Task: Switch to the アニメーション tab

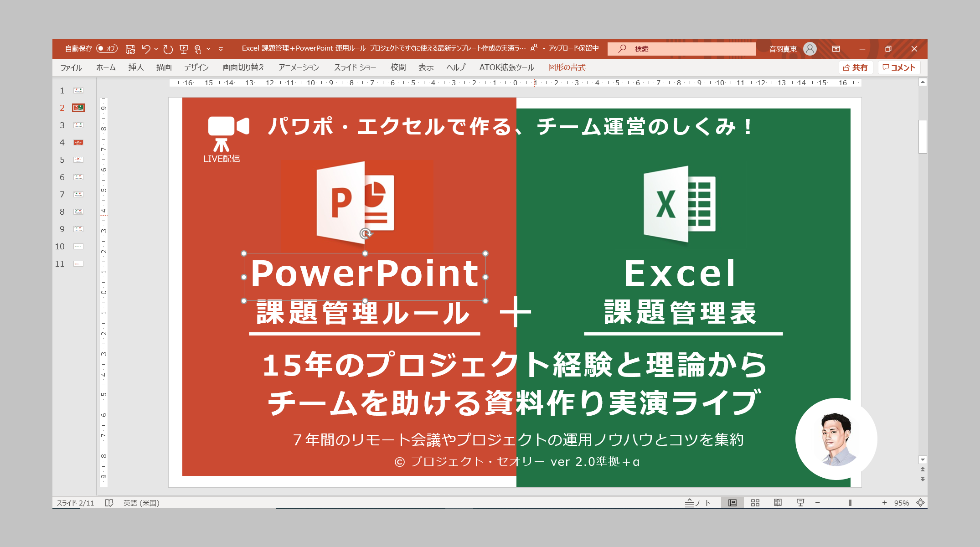Action: point(299,67)
